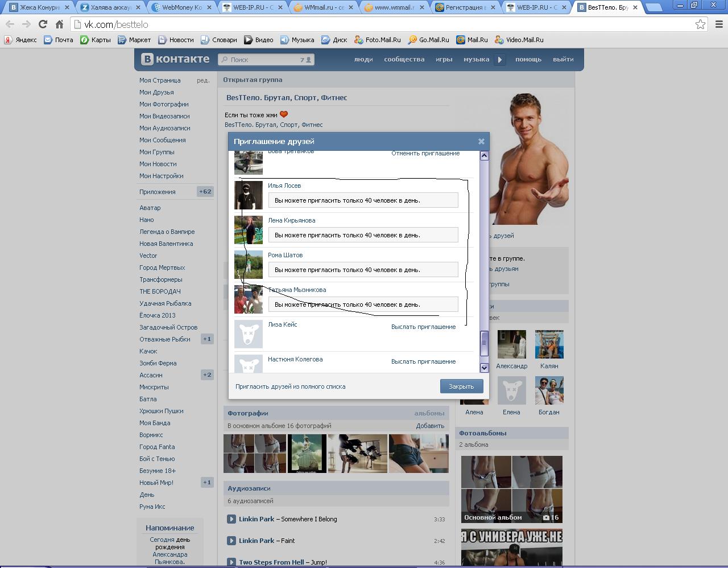Open the Видео bookmark
Image resolution: width=728 pixels, height=568 pixels.
point(259,40)
